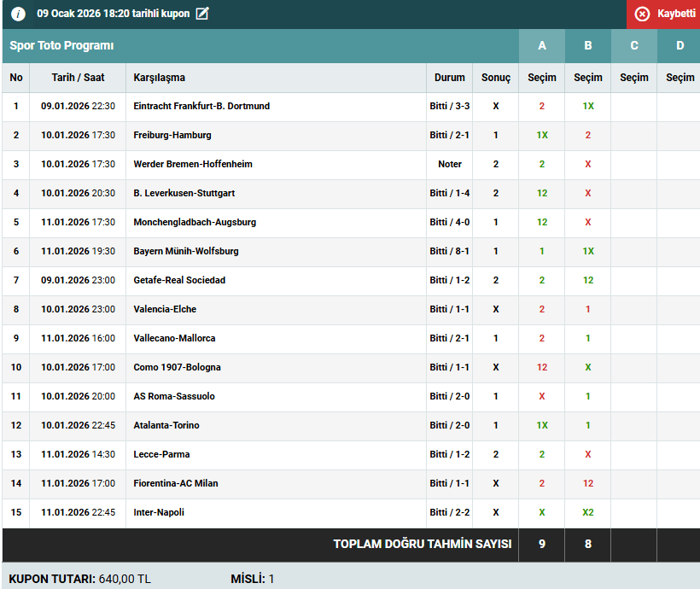Click the info icon beside coupon date
This screenshot has height=589, width=700.
[x=18, y=14]
